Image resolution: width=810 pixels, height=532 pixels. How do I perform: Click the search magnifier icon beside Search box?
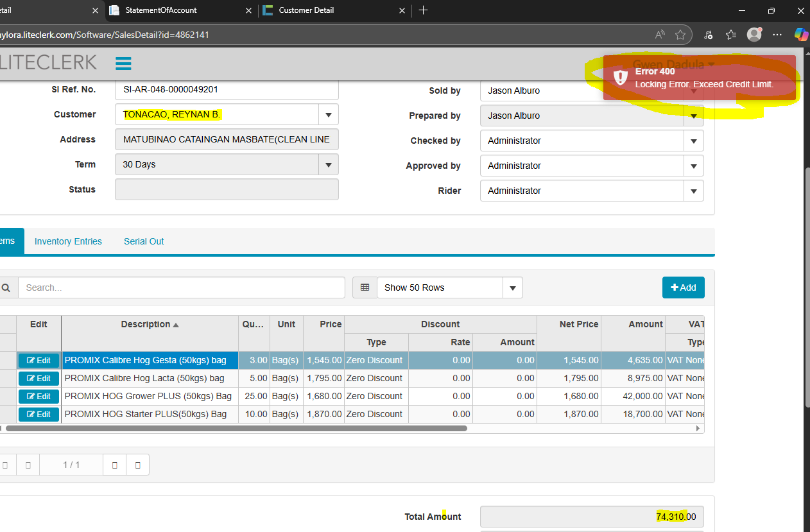pyautogui.click(x=6, y=287)
